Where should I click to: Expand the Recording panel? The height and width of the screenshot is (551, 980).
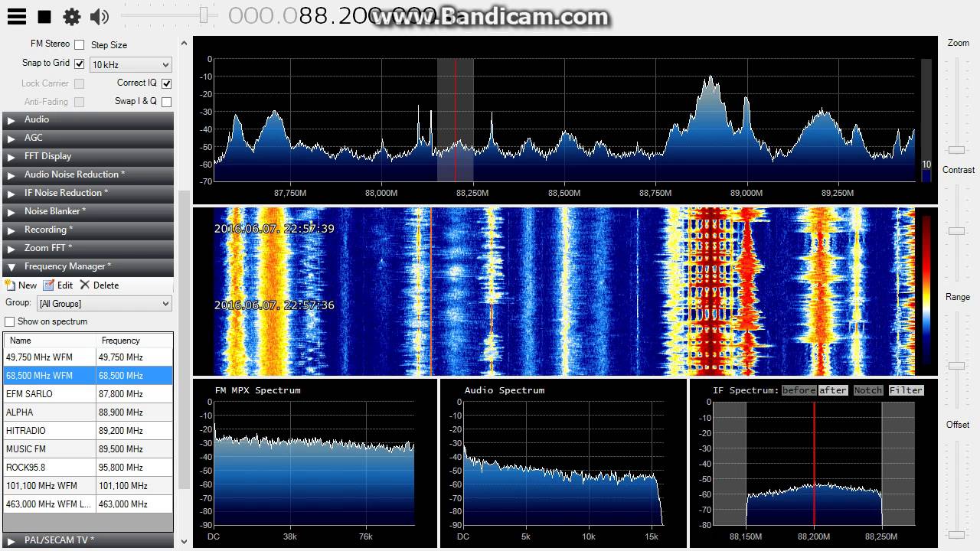click(88, 230)
